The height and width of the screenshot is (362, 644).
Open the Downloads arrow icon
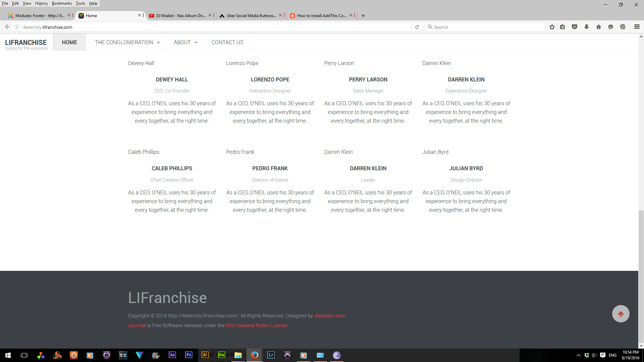pyautogui.click(x=587, y=27)
